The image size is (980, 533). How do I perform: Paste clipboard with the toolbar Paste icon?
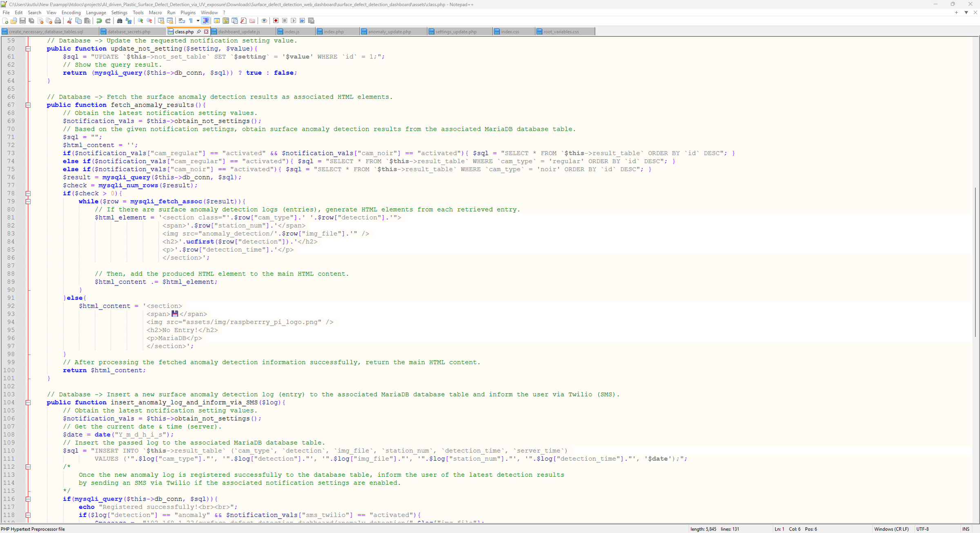click(x=87, y=21)
